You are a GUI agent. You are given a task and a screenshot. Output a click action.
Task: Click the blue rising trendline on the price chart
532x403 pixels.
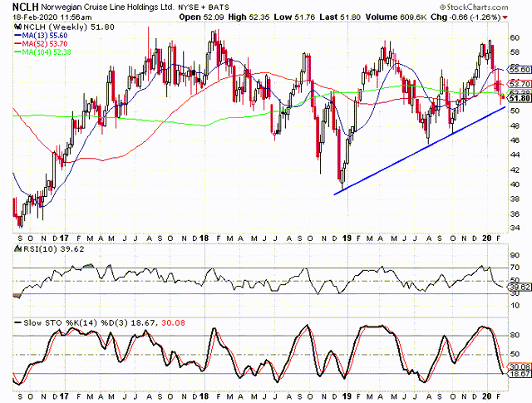tap(420, 150)
